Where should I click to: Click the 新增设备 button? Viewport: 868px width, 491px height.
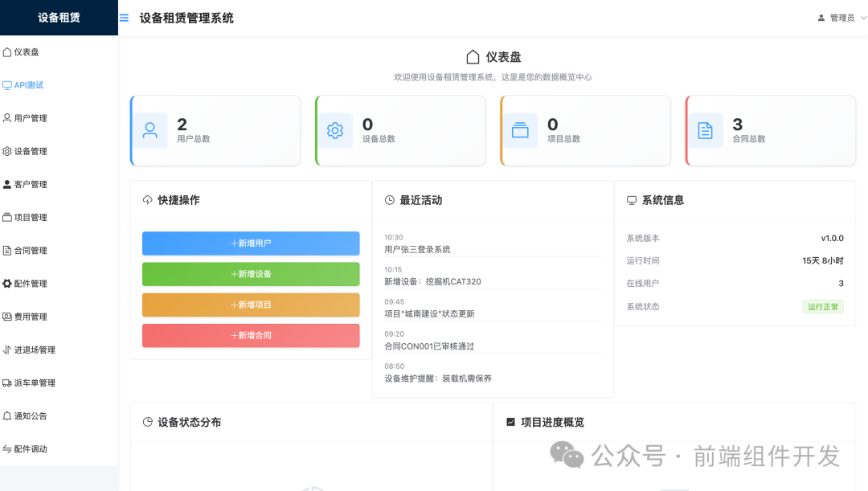(250, 274)
